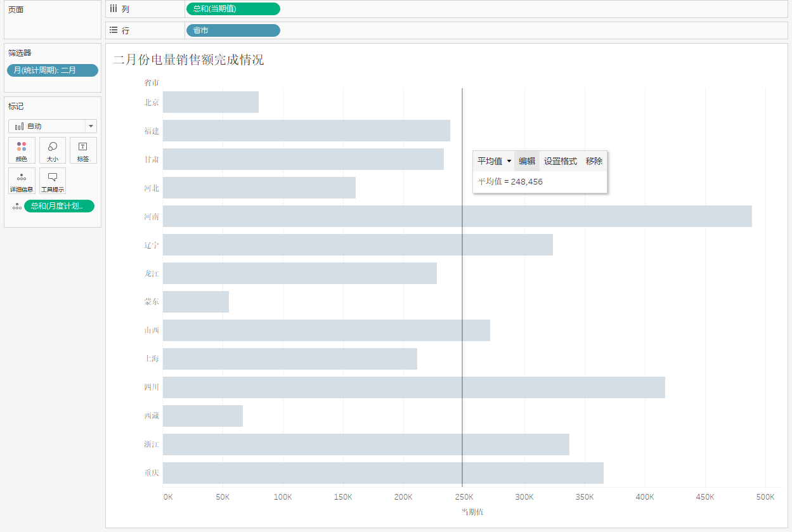
Task: Click 设置格式 in the reference line tooltip
Action: coord(561,161)
